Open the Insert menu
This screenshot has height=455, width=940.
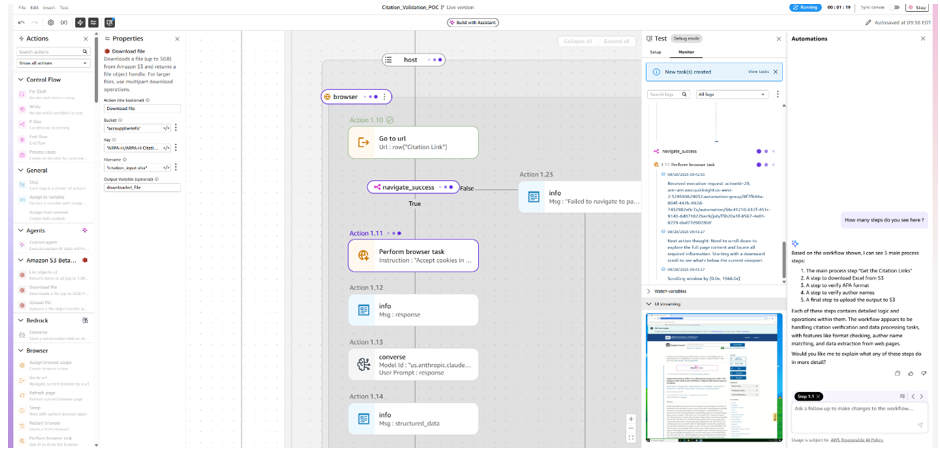(49, 7)
